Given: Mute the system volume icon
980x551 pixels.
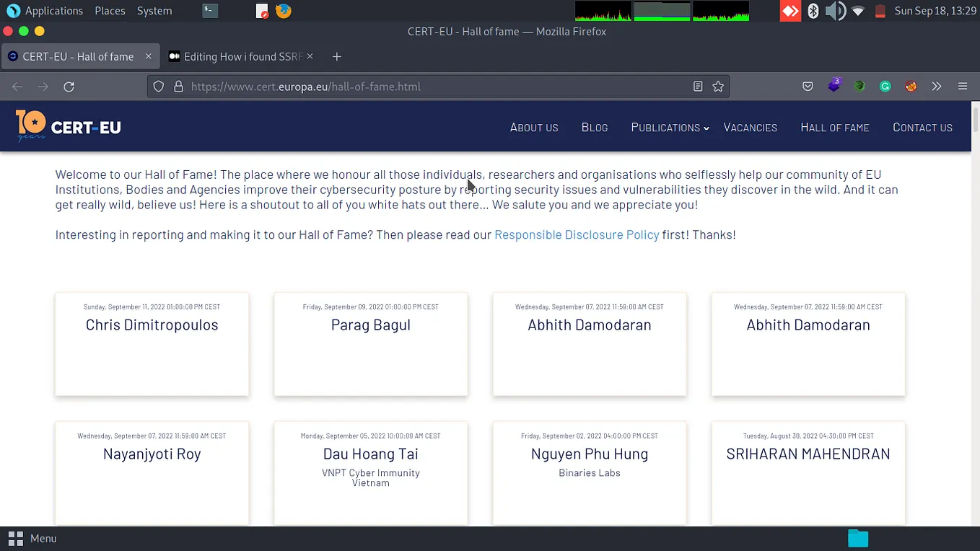Looking at the screenshot, I should pos(836,11).
